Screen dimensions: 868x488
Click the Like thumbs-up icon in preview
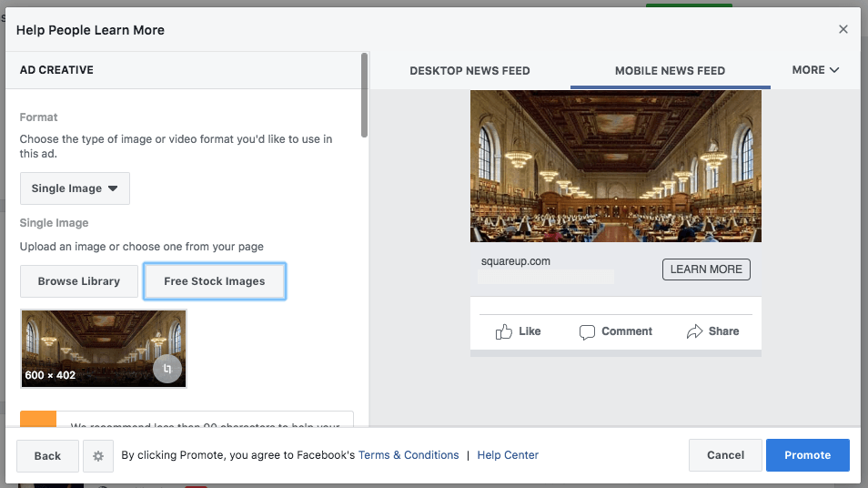[504, 331]
